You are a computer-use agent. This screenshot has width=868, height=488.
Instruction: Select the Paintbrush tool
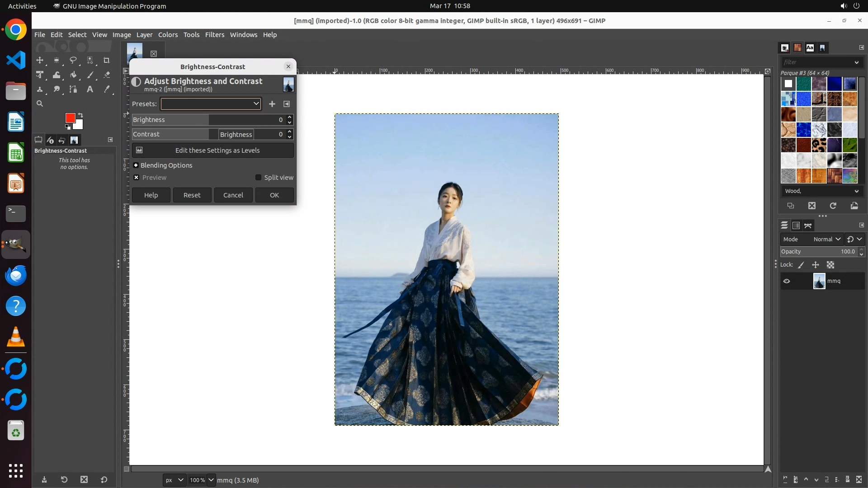point(90,75)
